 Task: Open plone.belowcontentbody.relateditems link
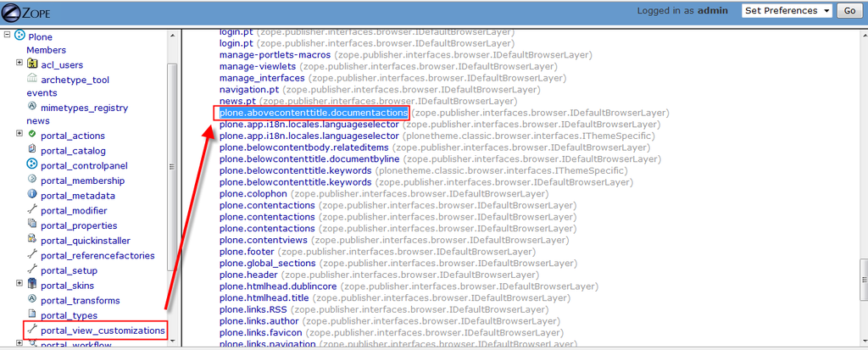[304, 147]
